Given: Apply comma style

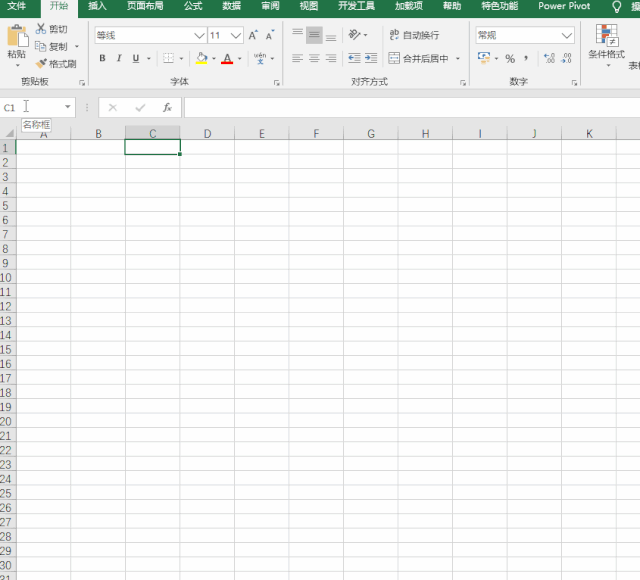Looking at the screenshot, I should 527,59.
